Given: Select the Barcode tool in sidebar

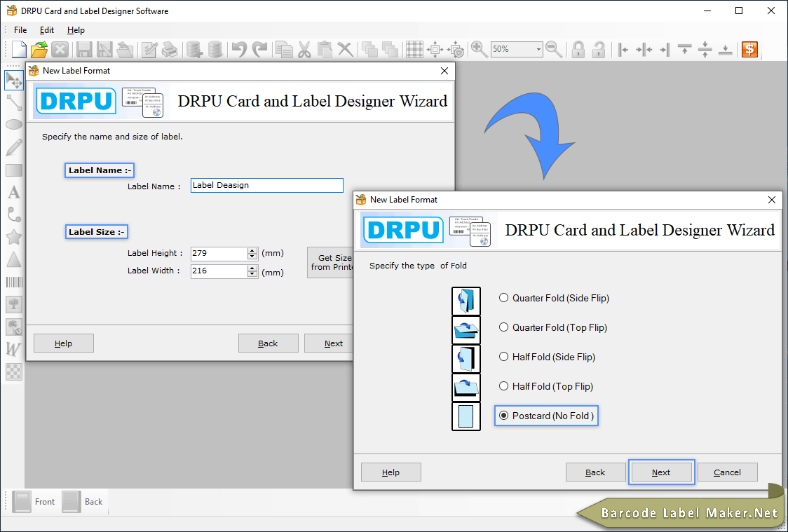Looking at the screenshot, I should [14, 282].
